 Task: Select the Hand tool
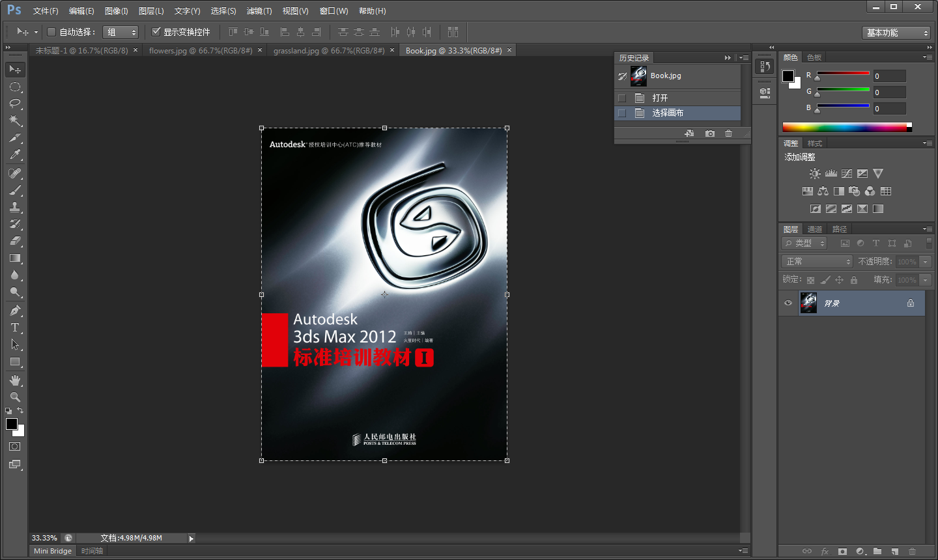[x=15, y=380]
